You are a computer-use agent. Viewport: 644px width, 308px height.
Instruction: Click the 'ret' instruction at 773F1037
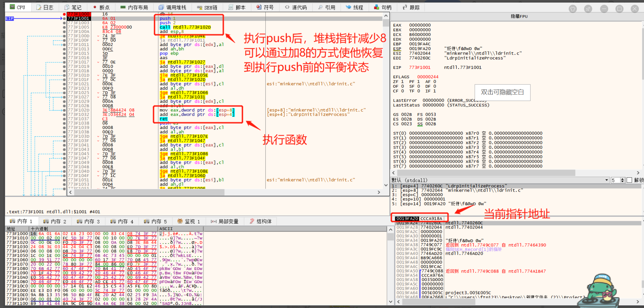pyautogui.click(x=164, y=119)
